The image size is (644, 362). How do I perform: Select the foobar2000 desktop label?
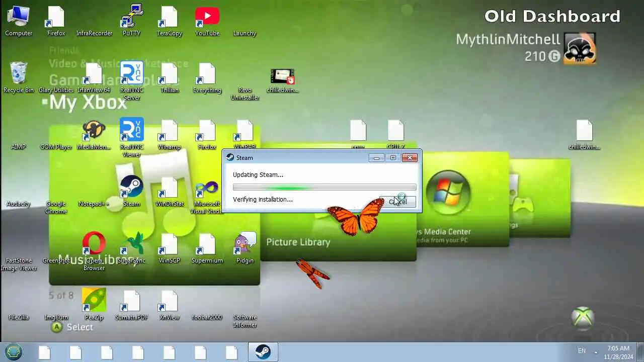[x=207, y=317]
